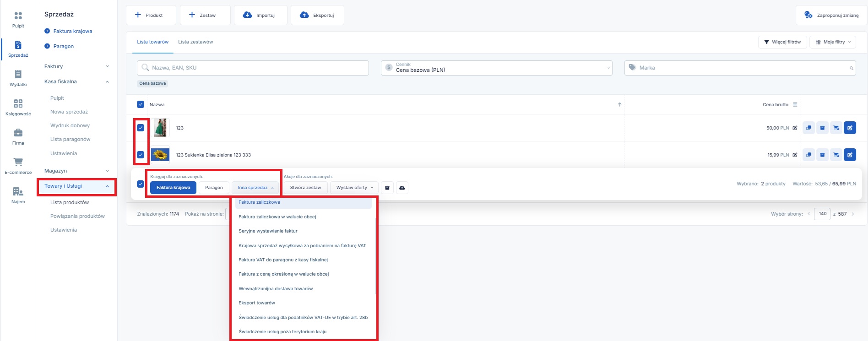The image size is (868, 341).
Task: Expand Magazyn menu group
Action: pos(76,171)
